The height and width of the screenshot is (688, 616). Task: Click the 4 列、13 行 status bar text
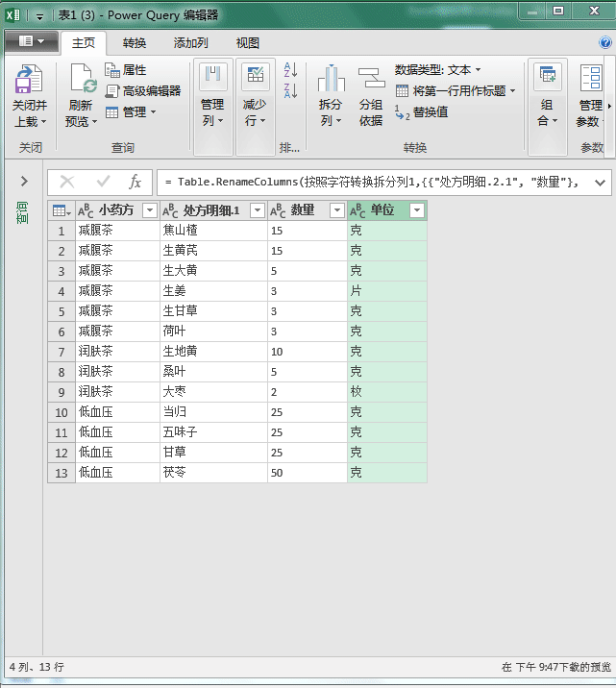[37, 668]
